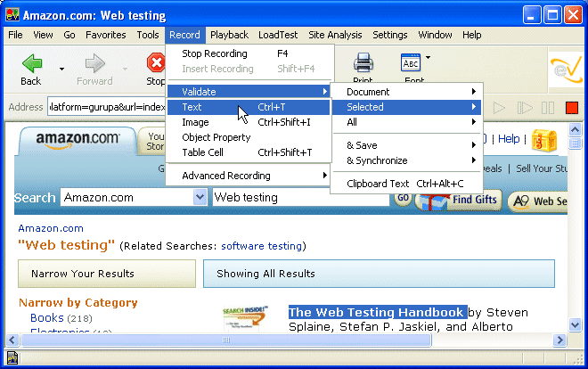Click the play triangle playback icon
The width and height of the screenshot is (588, 369).
tap(499, 108)
